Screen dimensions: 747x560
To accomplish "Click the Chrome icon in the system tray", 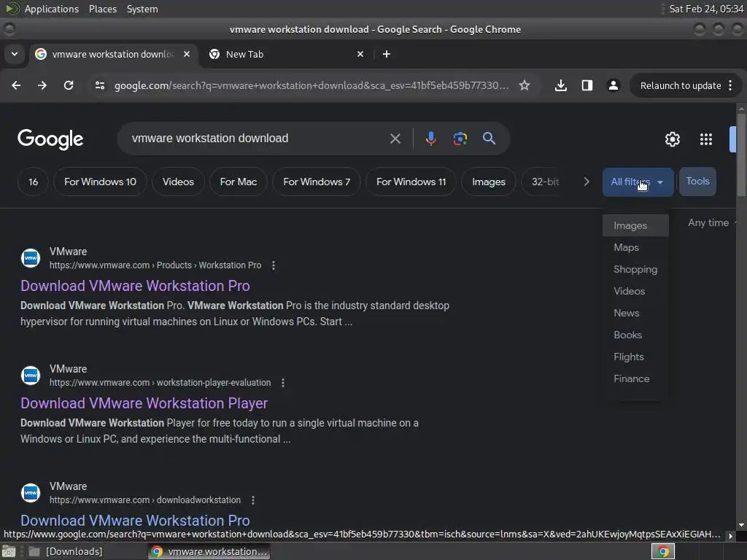I will coord(662,551).
